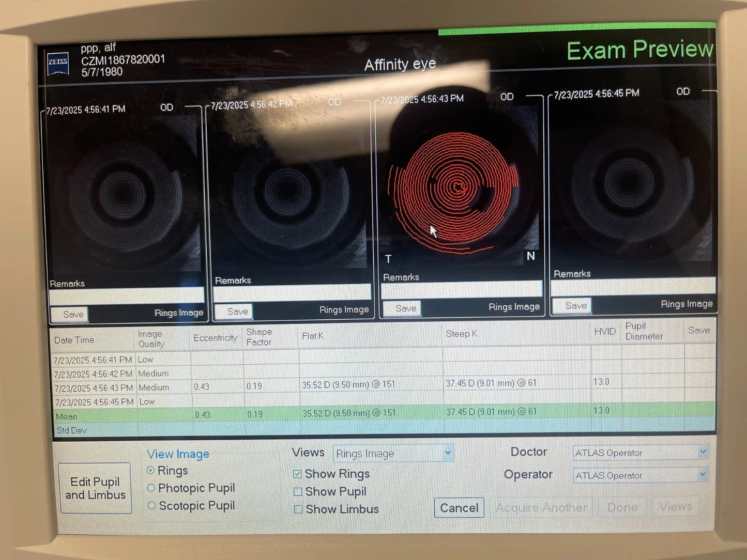Click Steep K value in 4:56:43 row
This screenshot has height=560, width=747.
(x=491, y=383)
